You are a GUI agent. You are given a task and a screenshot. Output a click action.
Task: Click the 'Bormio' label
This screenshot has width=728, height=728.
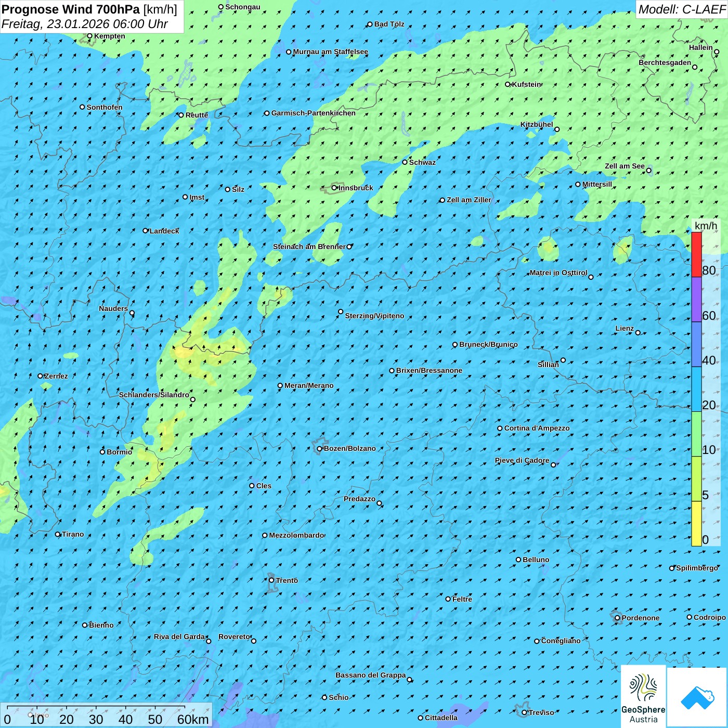(x=119, y=452)
